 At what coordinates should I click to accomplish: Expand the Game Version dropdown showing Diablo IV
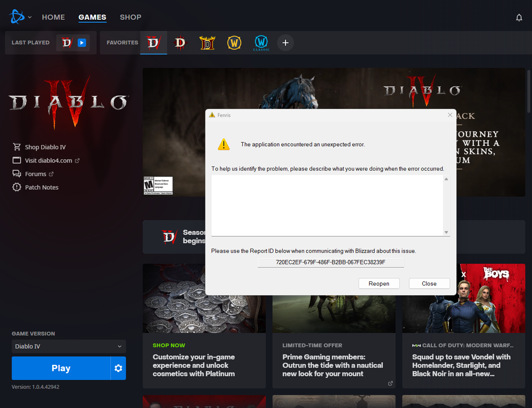point(69,346)
